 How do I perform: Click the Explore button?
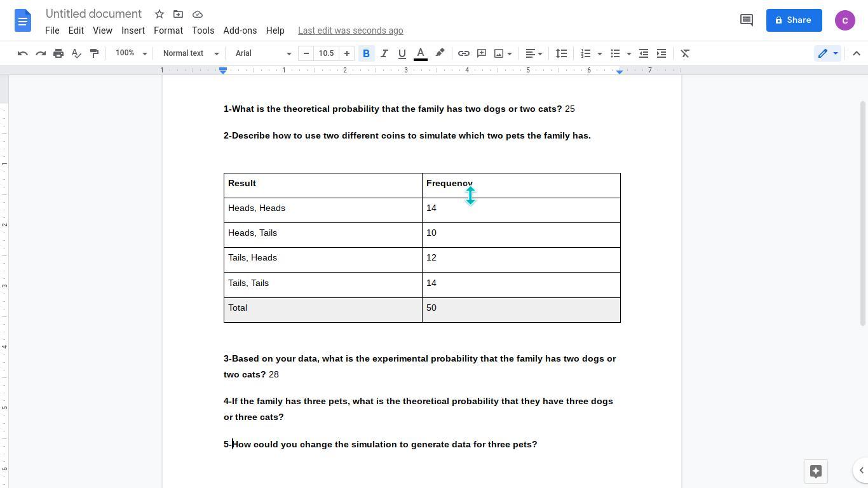pyautogui.click(x=816, y=471)
